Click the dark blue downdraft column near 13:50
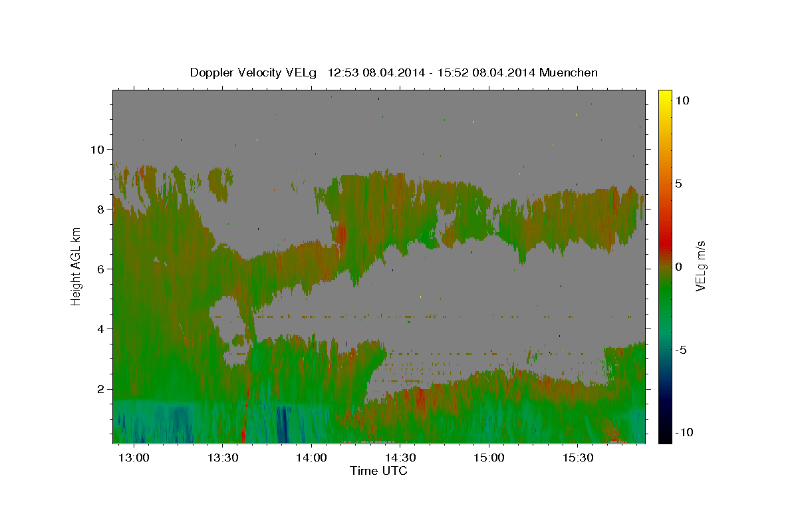This screenshot has width=798, height=532. (x=283, y=424)
